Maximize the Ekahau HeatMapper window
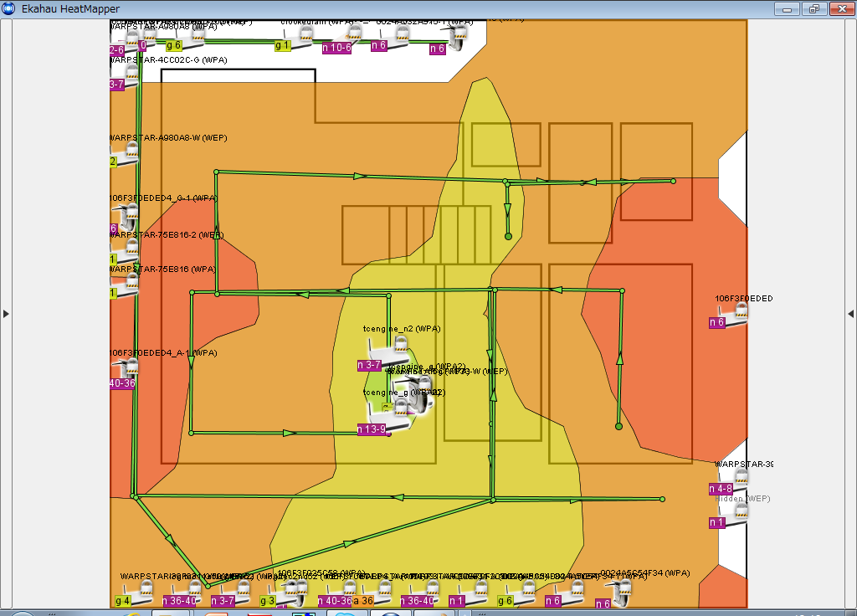The image size is (857, 616). click(813, 8)
